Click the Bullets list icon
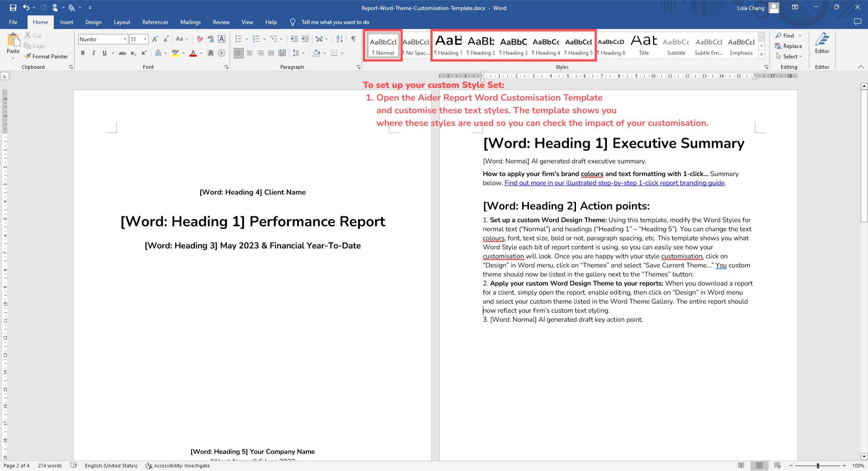868x471 pixels. click(239, 39)
